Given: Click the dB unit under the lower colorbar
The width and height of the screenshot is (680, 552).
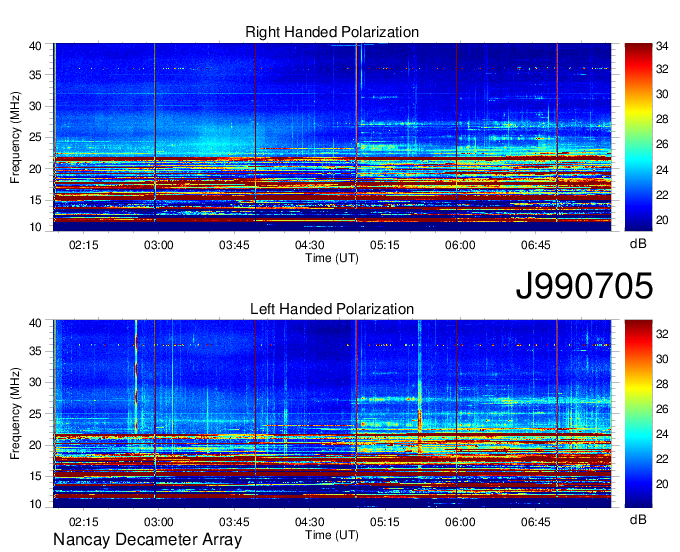Looking at the screenshot, I should tap(638, 519).
